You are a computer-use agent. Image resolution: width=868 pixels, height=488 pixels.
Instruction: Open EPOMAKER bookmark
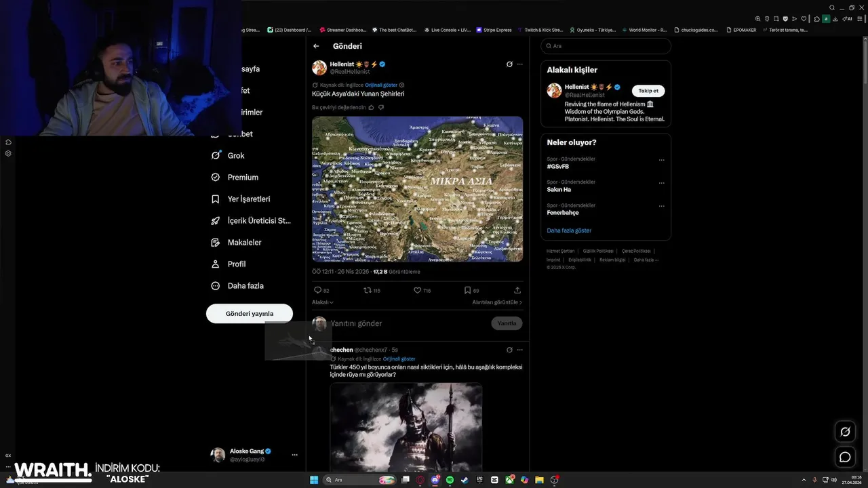tap(741, 30)
